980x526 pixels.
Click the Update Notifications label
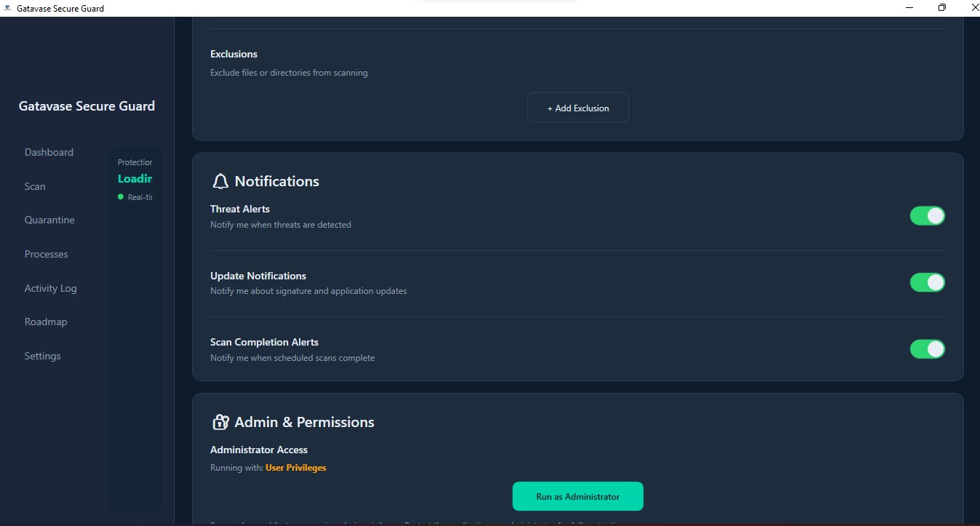pos(258,276)
